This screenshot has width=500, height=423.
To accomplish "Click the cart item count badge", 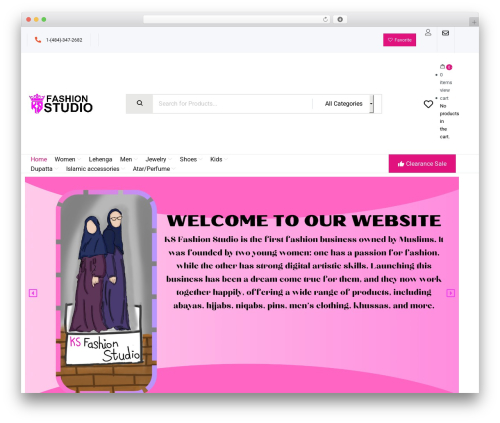I will pyautogui.click(x=449, y=67).
